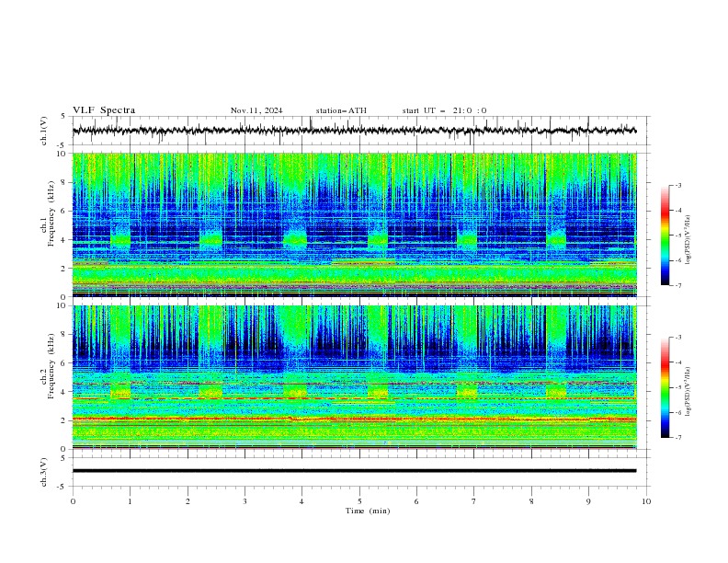Click the ch.1 color bar PSD label
This screenshot has height=563, width=728.
pyautogui.click(x=688, y=240)
